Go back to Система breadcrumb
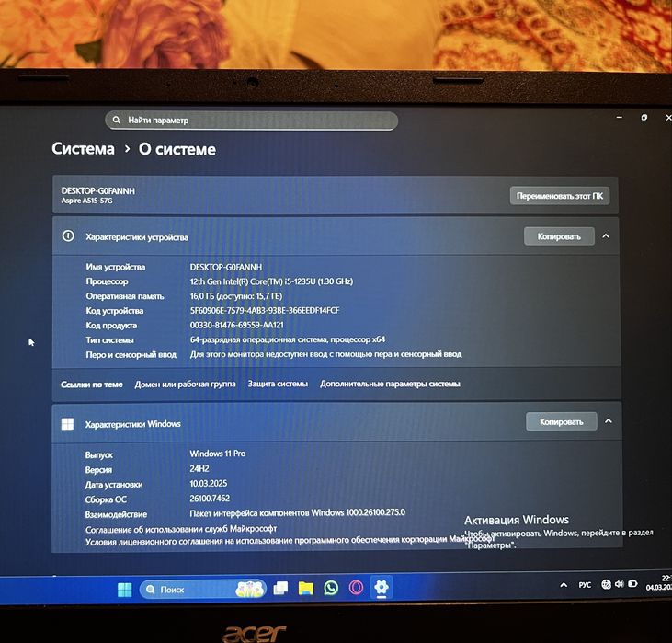 point(83,149)
